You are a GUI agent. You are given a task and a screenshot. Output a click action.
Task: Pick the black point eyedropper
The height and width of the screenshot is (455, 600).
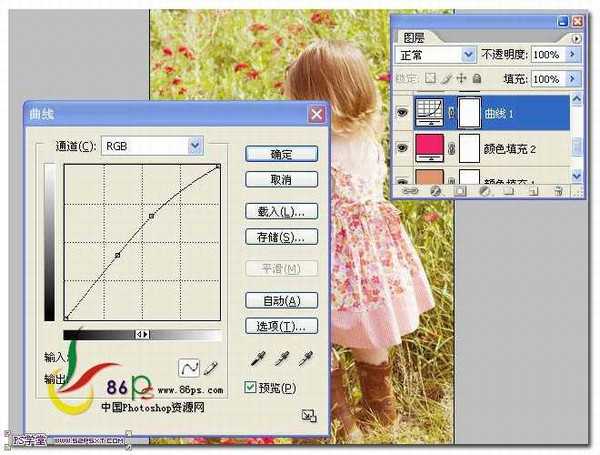pos(256,359)
